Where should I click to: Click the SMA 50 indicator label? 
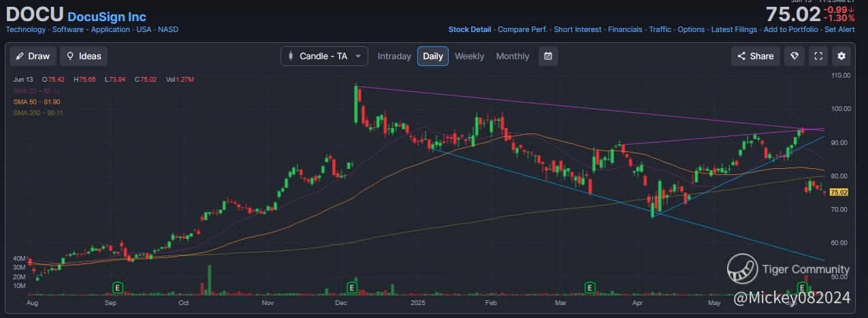pos(37,101)
